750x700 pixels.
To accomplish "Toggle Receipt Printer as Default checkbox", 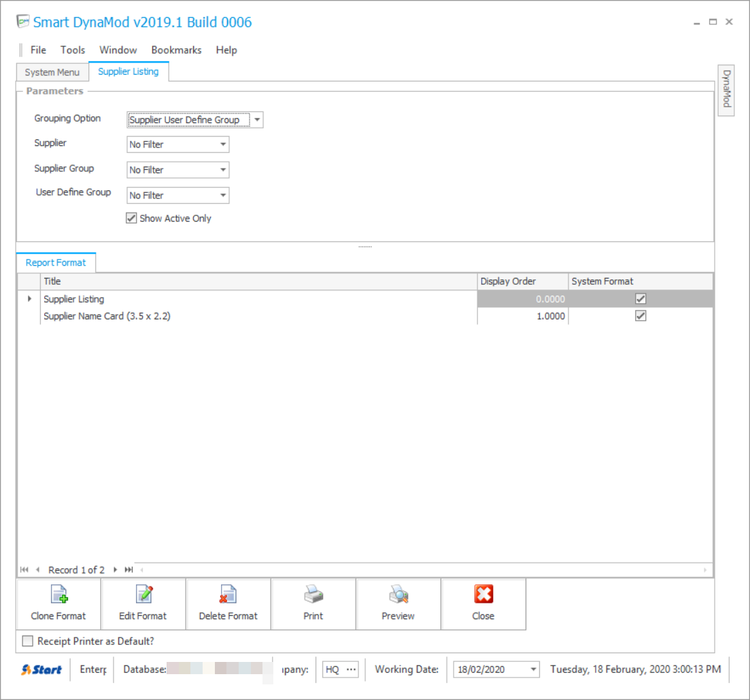I will [x=28, y=641].
